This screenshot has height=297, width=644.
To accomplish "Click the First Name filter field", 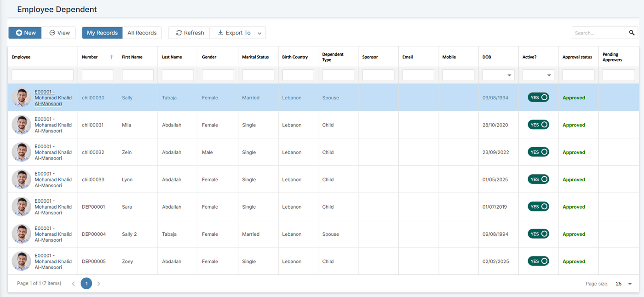I will click(138, 75).
